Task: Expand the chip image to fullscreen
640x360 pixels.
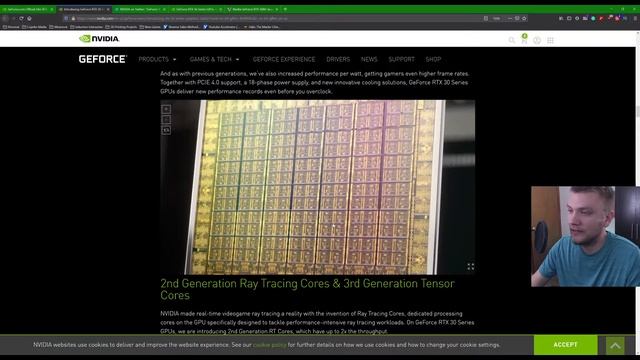Action: [x=470, y=267]
